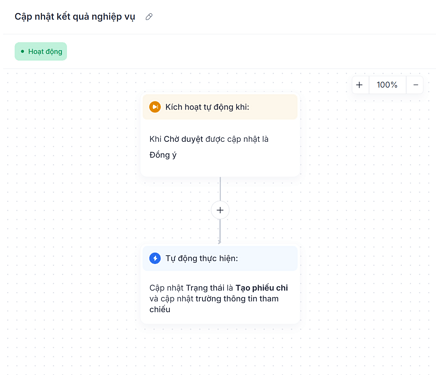The width and height of the screenshot is (436, 375).
Task: Open the Chờ duyệt trigger condition text
Action: (x=209, y=139)
